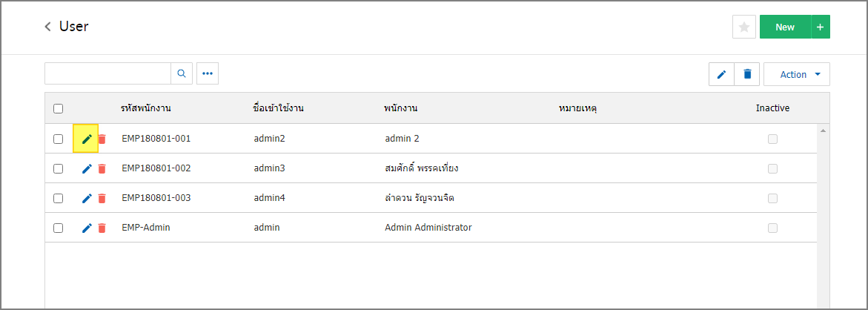868x310 pixels.
Task: Open the Action dropdown menu
Action: tap(797, 74)
